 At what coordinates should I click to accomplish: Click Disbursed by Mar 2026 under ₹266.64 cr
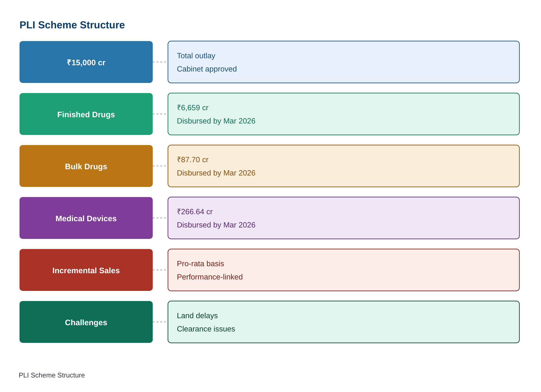[216, 225]
